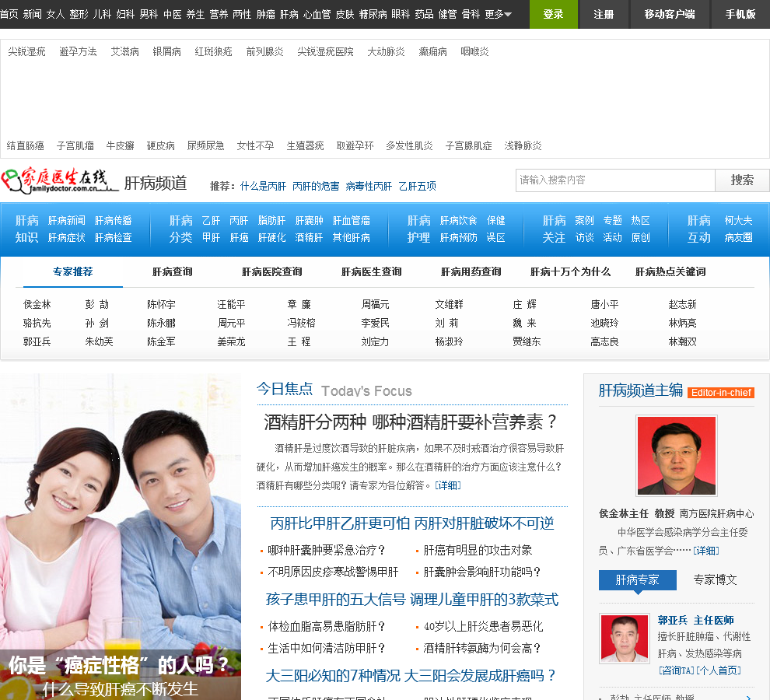
Task: Switch to 手机版 in top bar
Action: (740, 14)
